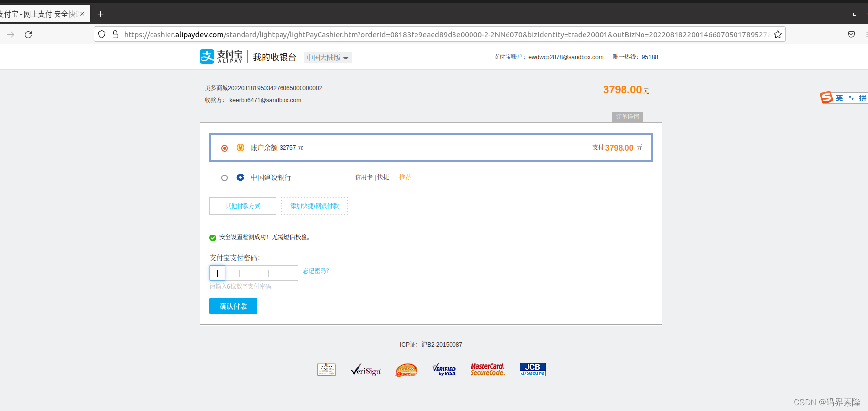This screenshot has height=411, width=868.
Task: Confirm payment with 确认付款 button
Action: click(x=233, y=306)
